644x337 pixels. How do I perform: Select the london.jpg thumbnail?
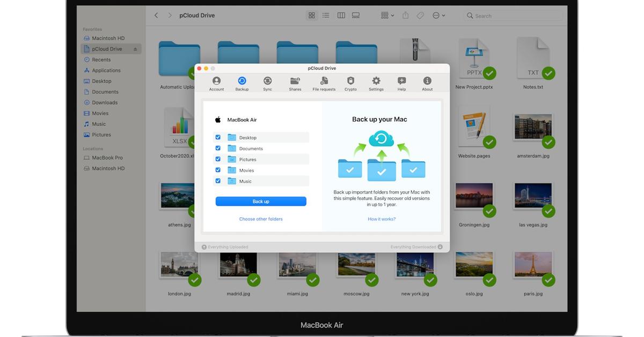[x=179, y=266]
